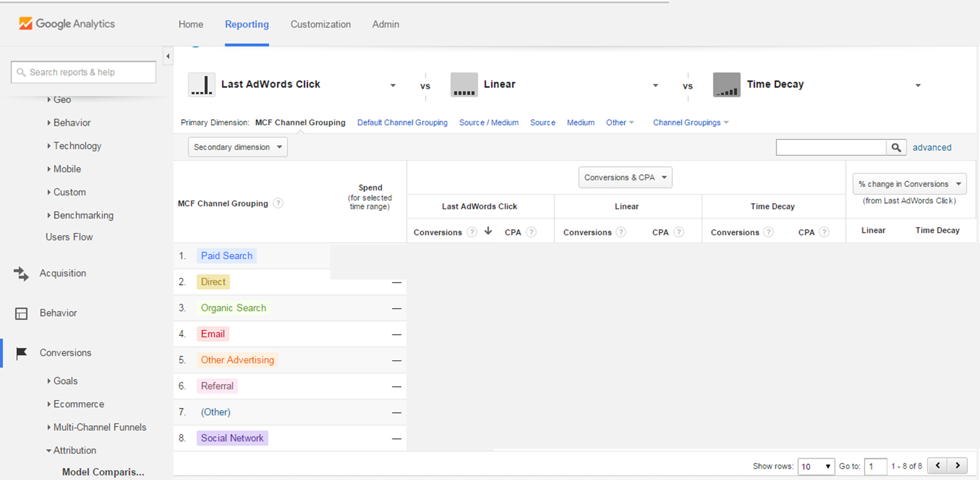Select Source / Medium dimension

tap(489, 123)
